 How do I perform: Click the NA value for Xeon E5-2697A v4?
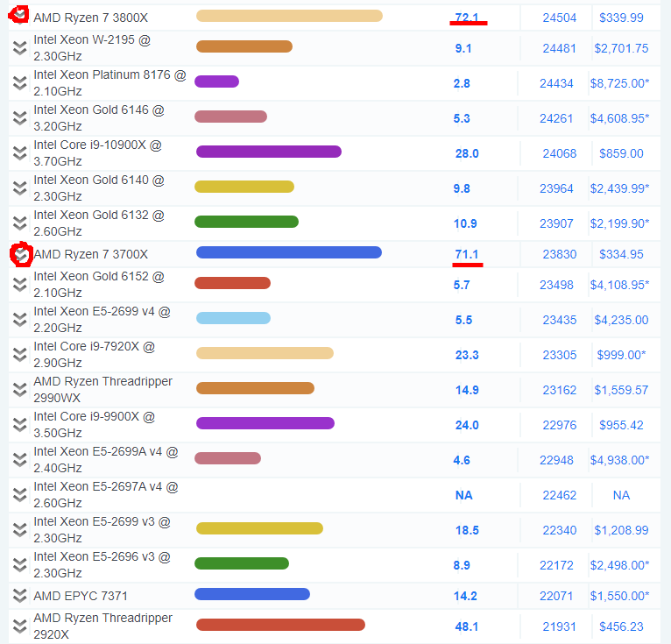click(464, 495)
